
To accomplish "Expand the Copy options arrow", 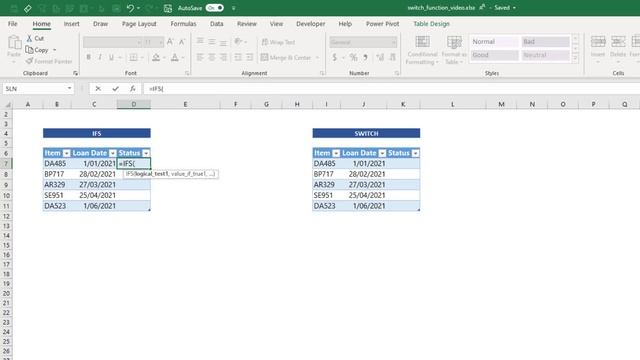I will tap(55, 50).
